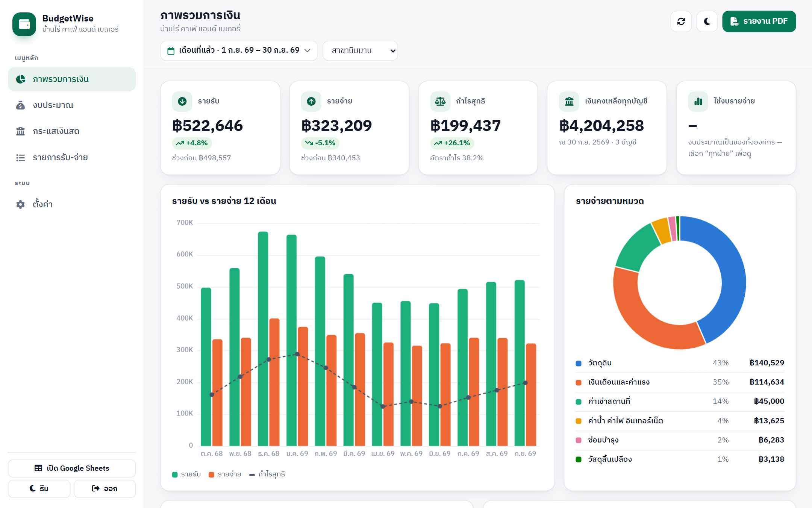
Task: Select the วัสดุสิ้นเปลือง category row
Action: tap(680, 459)
